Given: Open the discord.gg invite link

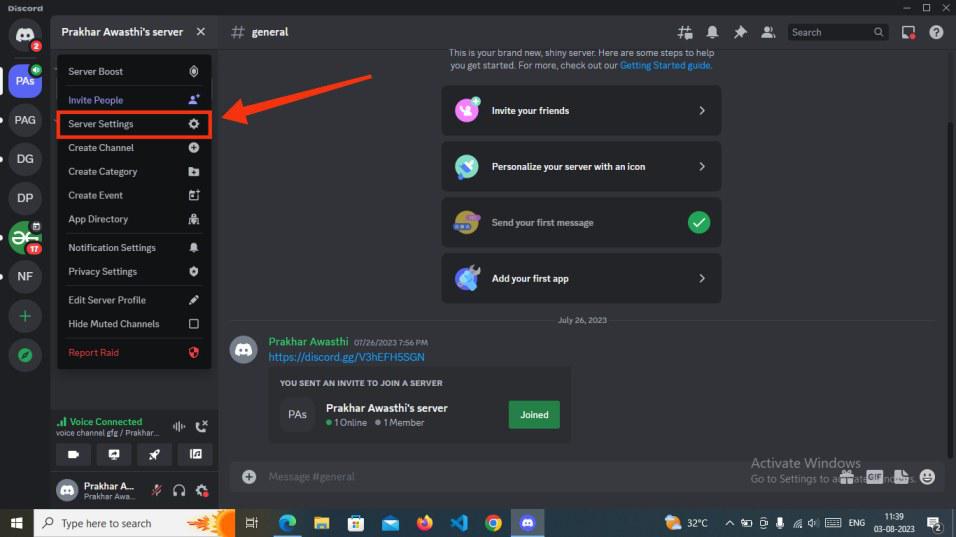Looking at the screenshot, I should tap(346, 357).
